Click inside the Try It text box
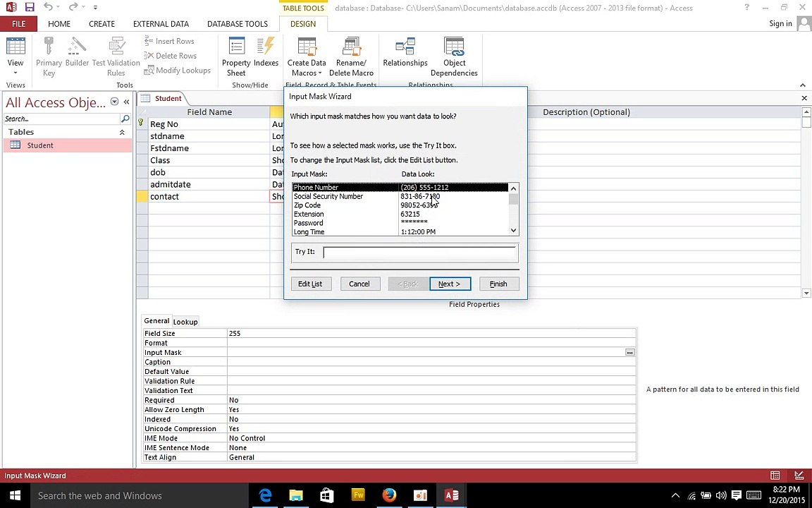The width and height of the screenshot is (812, 508). tap(419, 252)
